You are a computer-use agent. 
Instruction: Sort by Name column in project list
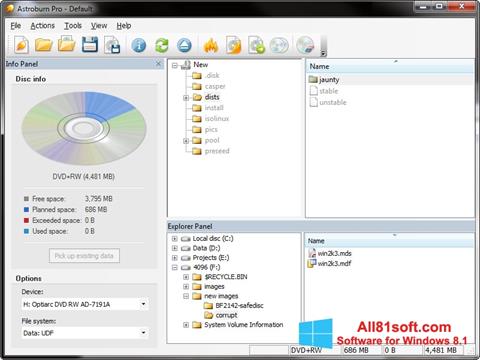390,66
